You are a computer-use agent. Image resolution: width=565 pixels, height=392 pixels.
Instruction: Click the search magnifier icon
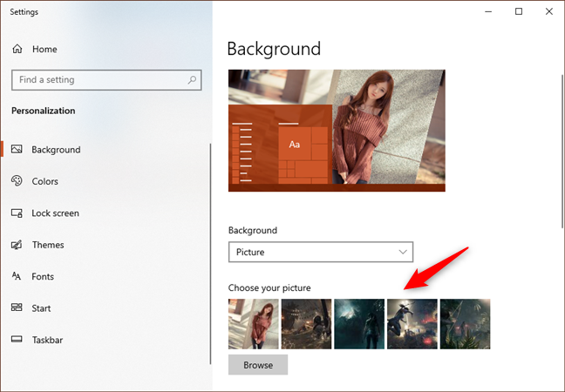pos(192,80)
